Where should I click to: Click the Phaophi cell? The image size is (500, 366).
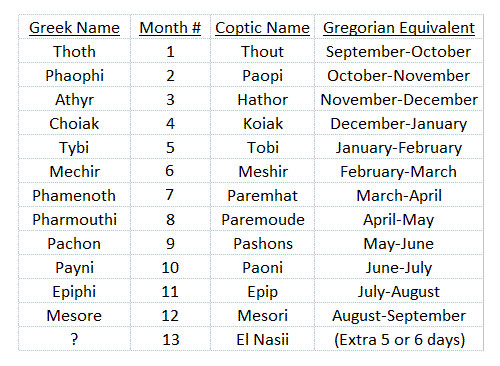tap(74, 75)
